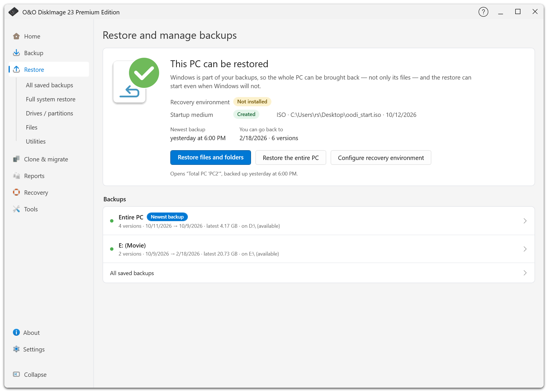Select All saved backups in sidebar
Screen dimensions: 548x392
[x=49, y=85]
